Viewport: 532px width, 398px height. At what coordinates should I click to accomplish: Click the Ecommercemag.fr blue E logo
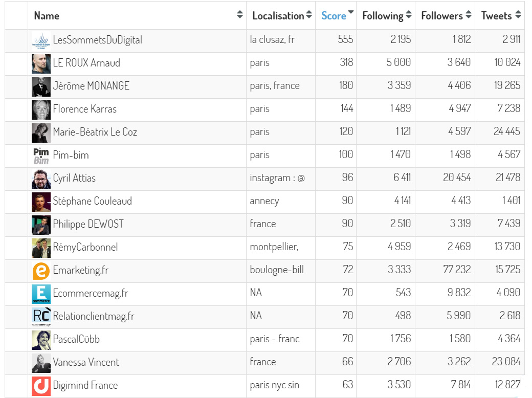[41, 293]
